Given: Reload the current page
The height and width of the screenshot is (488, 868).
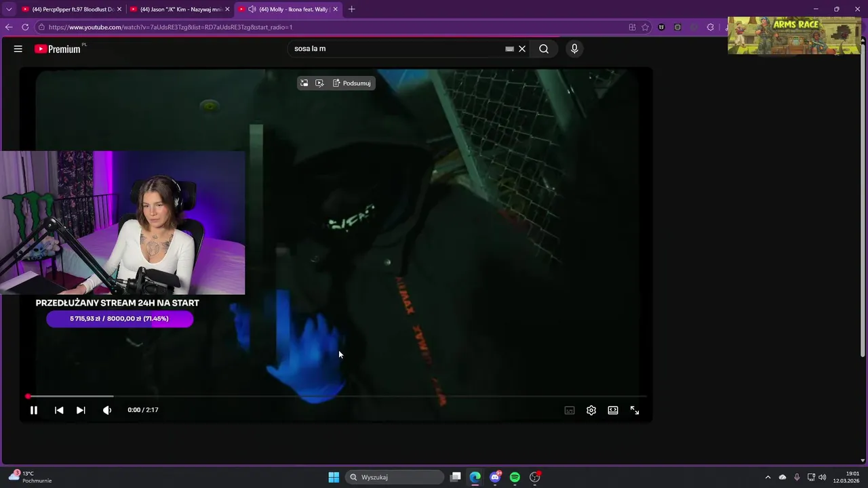Looking at the screenshot, I should [25, 27].
